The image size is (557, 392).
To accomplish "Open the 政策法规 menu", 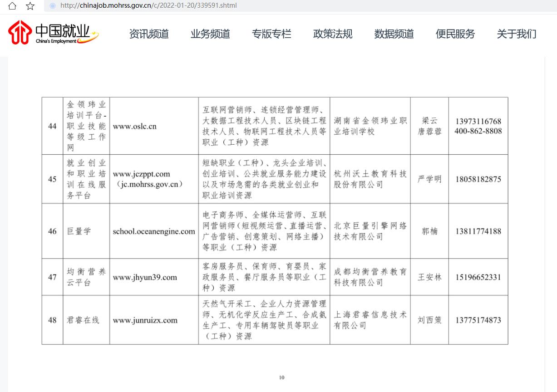I will (333, 34).
